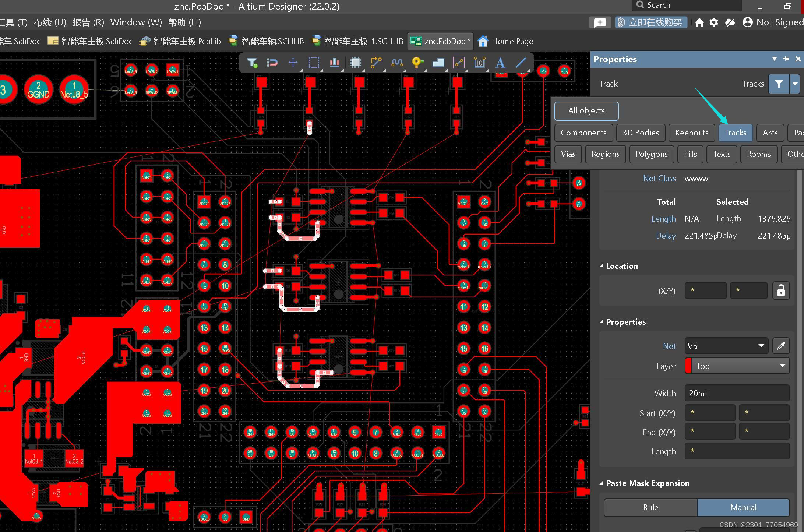Click the Width field showing 20mil
The height and width of the screenshot is (532, 804).
(737, 393)
